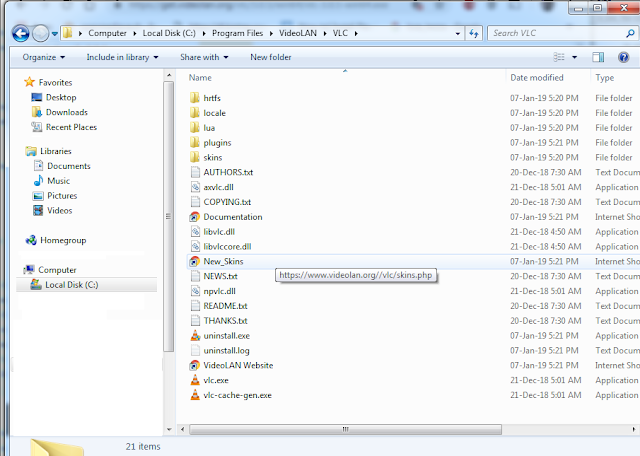Click the navigation pane scrollbar's up arrow
Screen dimensions: 640x456
click(169, 75)
